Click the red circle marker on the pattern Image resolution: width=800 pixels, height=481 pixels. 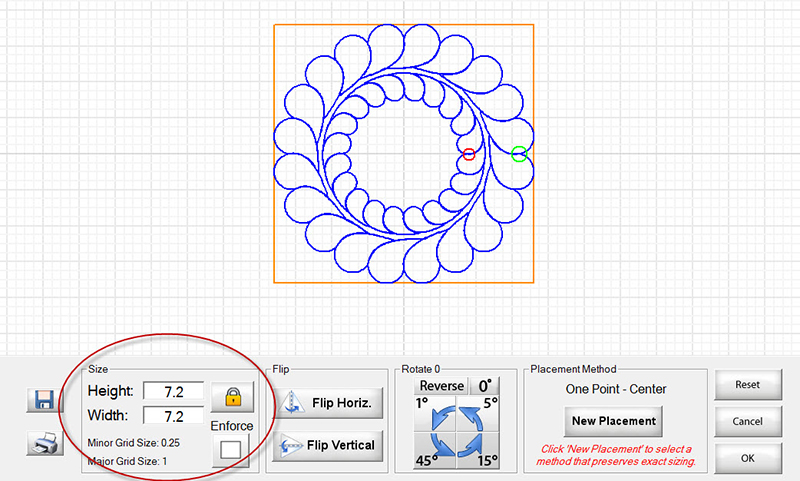pyautogui.click(x=469, y=154)
